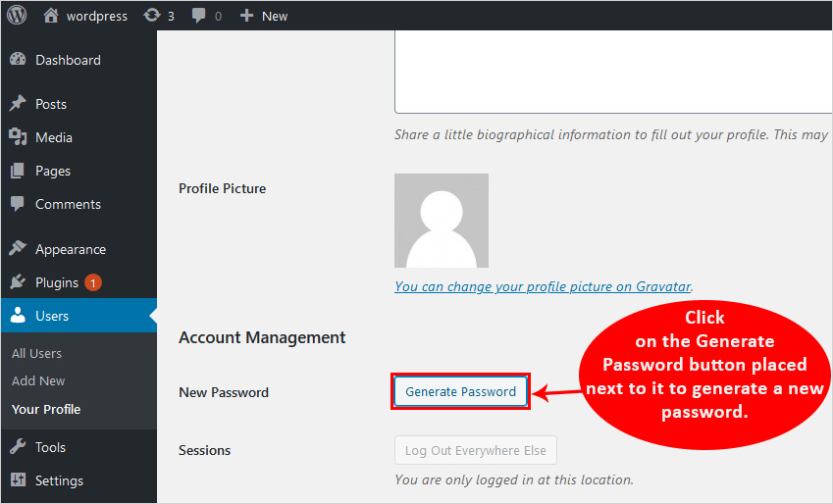Screen dimensions: 833x504
Task: Click the Pages icon in sidebar
Action: pos(18,171)
